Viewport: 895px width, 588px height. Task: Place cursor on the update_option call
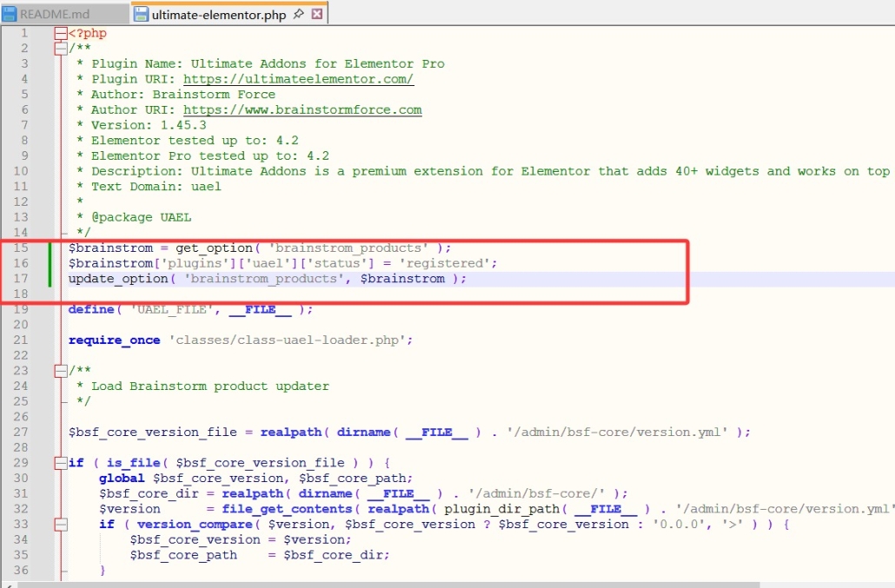pyautogui.click(x=118, y=279)
